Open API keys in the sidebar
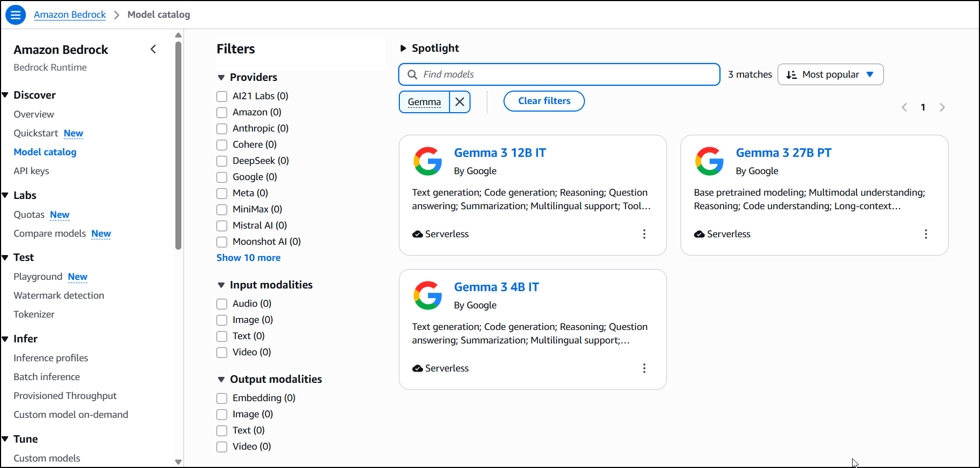The width and height of the screenshot is (980, 468). [31, 171]
